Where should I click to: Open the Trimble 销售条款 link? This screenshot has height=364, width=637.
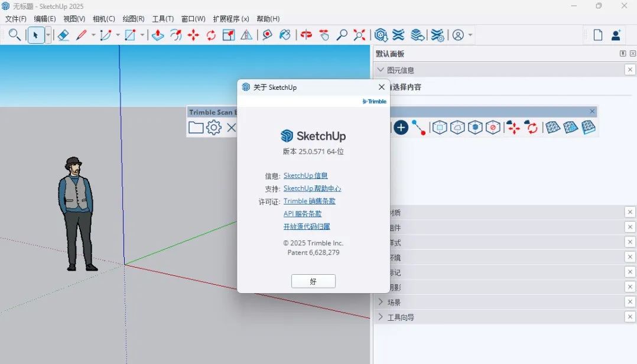(x=310, y=201)
